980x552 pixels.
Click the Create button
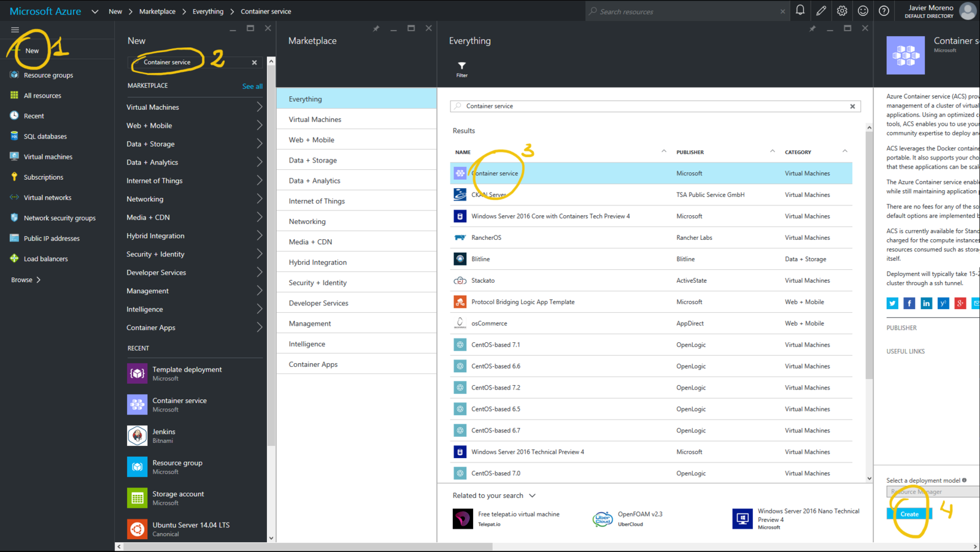(909, 514)
